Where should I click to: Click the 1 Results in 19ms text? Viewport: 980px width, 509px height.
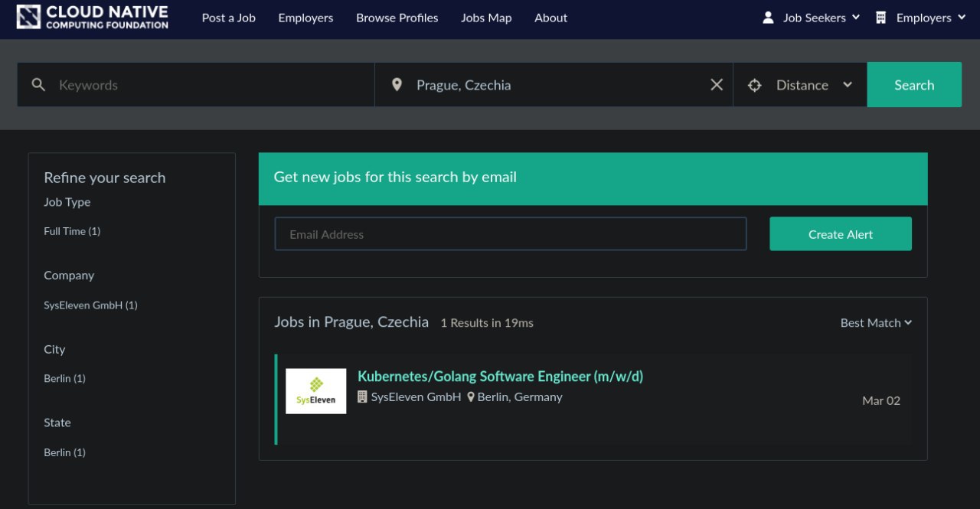click(487, 323)
